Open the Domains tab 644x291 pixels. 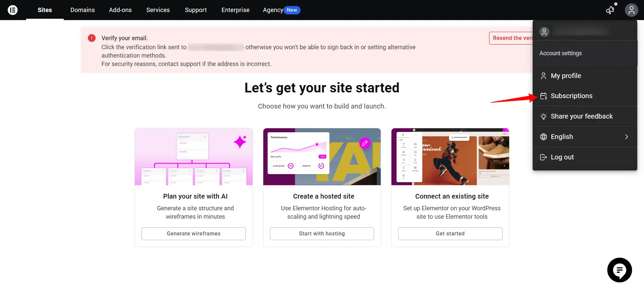pyautogui.click(x=83, y=10)
